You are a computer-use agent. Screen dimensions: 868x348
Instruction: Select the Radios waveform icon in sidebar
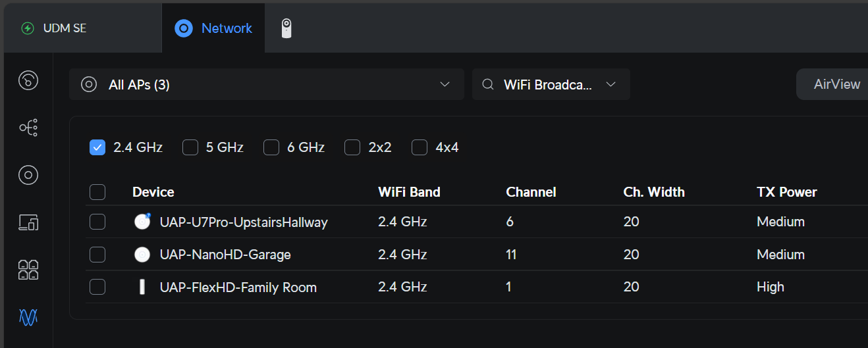[x=28, y=318]
